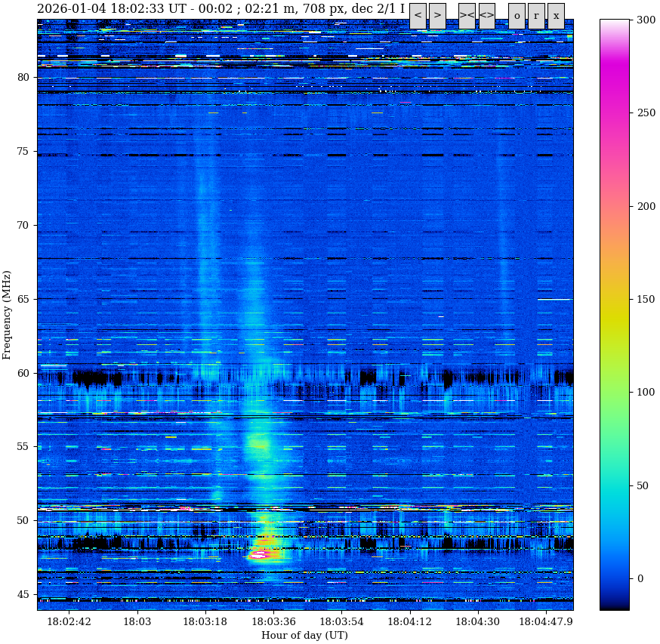Click the '<' shift-left button
The image size is (660, 644).
418,16
